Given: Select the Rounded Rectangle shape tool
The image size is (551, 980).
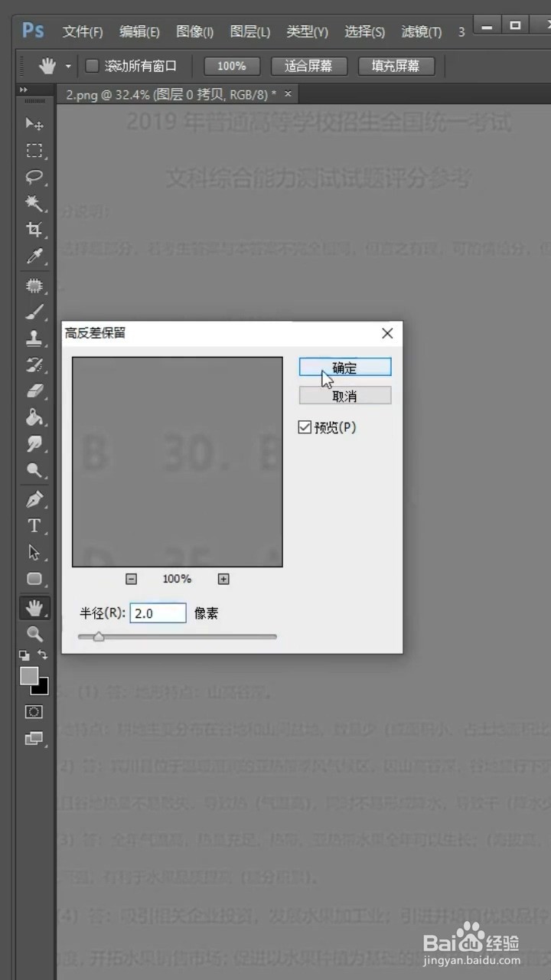Looking at the screenshot, I should [x=34, y=579].
